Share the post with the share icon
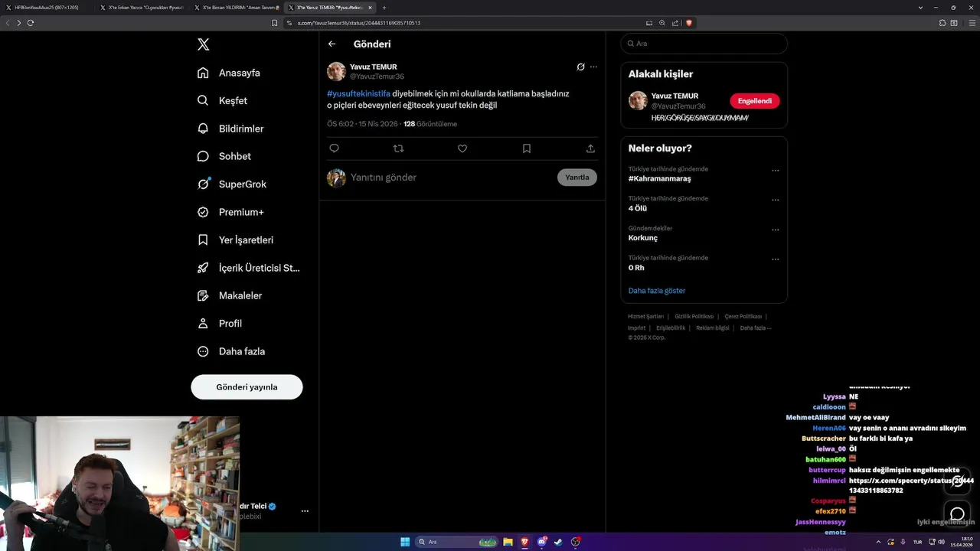Image resolution: width=980 pixels, height=551 pixels. click(x=590, y=148)
